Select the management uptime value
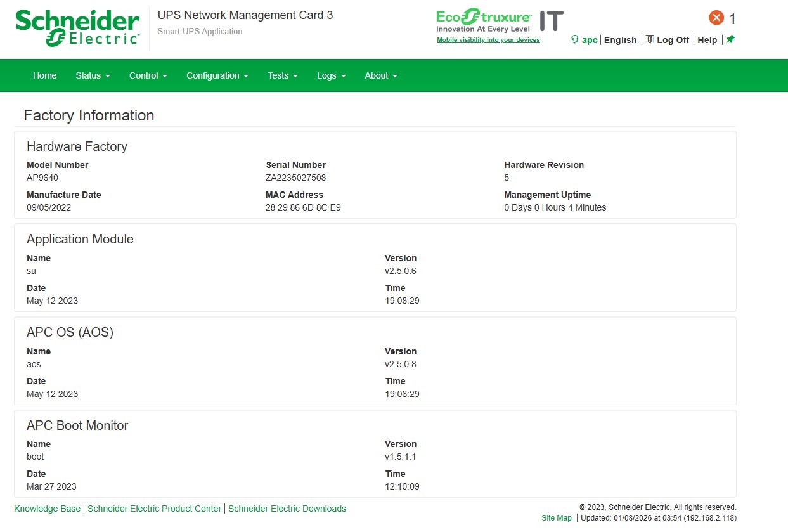 click(555, 207)
